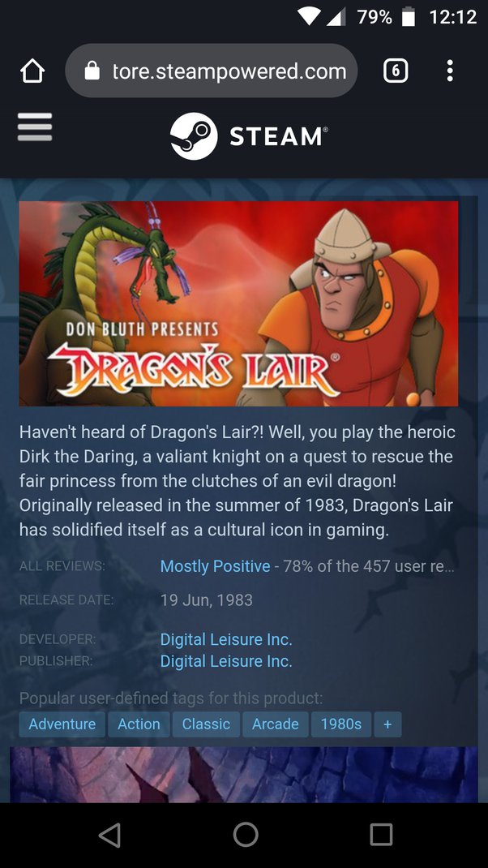This screenshot has height=868, width=488.
Task: Open Digital Leisure Inc. publisher link
Action: coord(225,661)
